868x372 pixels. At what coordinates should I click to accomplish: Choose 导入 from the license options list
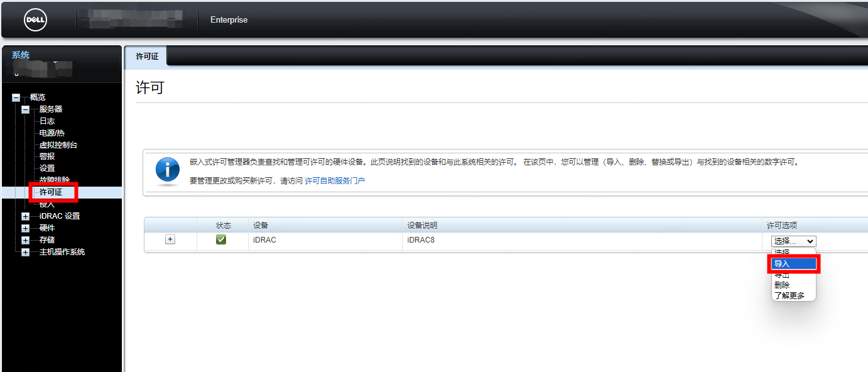click(x=795, y=264)
